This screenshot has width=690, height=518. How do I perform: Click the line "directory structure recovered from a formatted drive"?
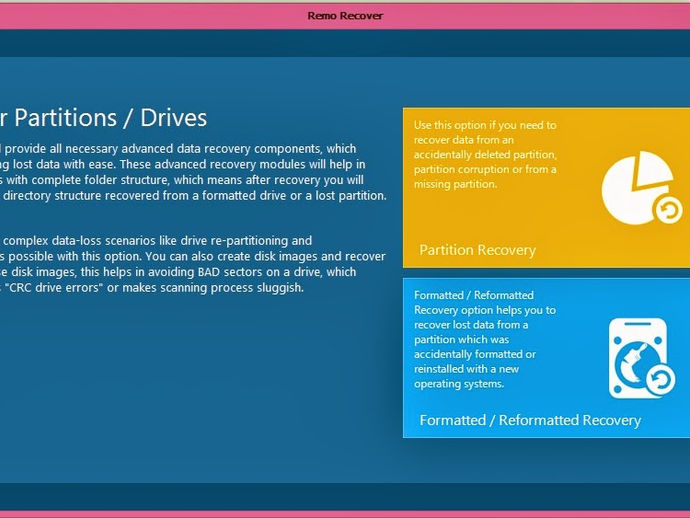click(194, 196)
